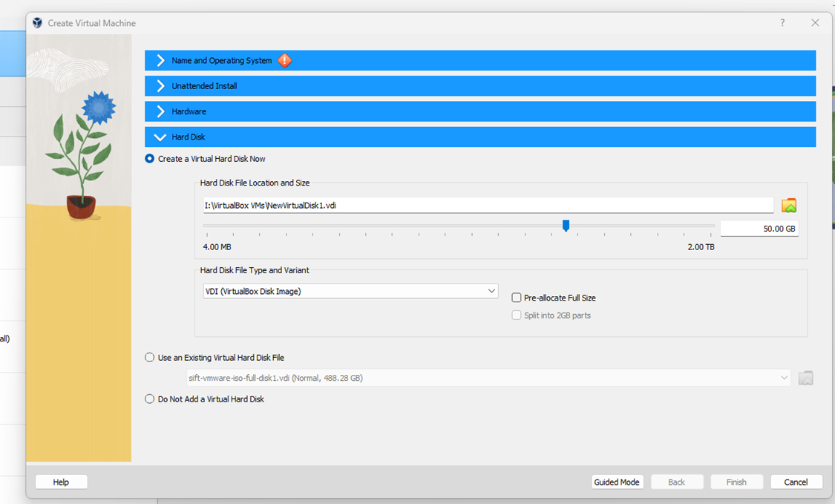Select Create a Virtual Hard Disk Now
The height and width of the screenshot is (504, 835).
click(x=149, y=158)
